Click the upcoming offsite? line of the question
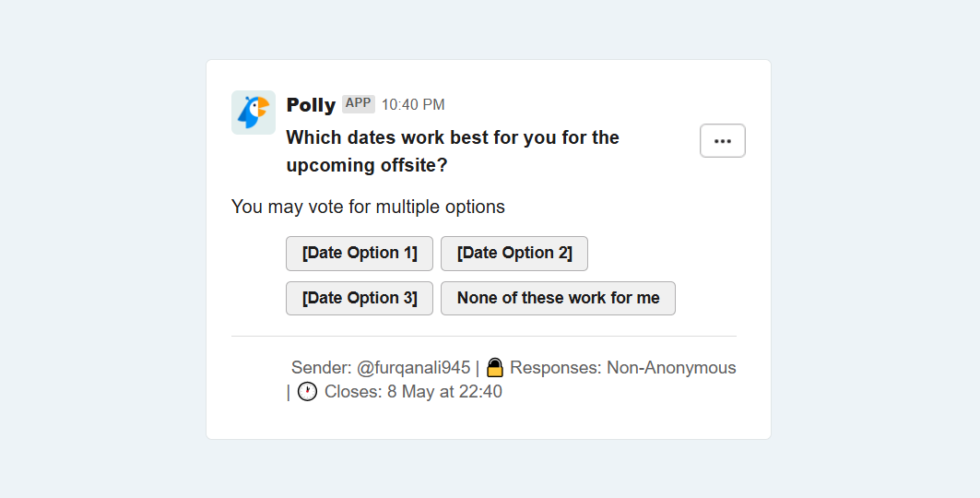Viewport: 980px width, 498px height. tap(367, 166)
